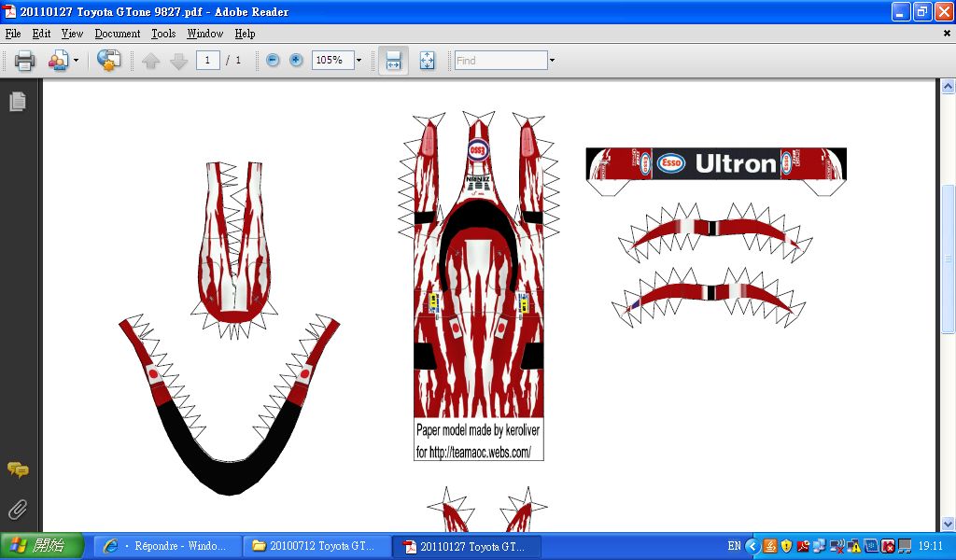The width and height of the screenshot is (956, 560).
Task: Switch to the Répondre browser taskbar button
Action: (x=166, y=546)
